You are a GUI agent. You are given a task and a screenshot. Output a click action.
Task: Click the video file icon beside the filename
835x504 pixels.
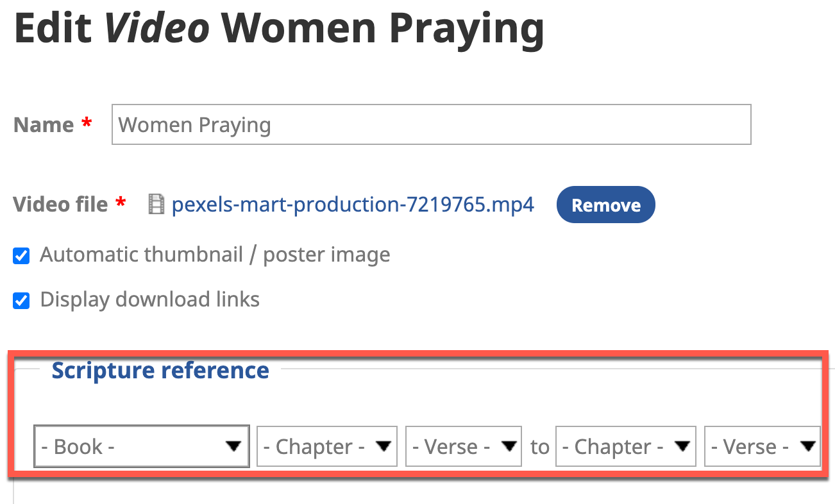click(156, 205)
